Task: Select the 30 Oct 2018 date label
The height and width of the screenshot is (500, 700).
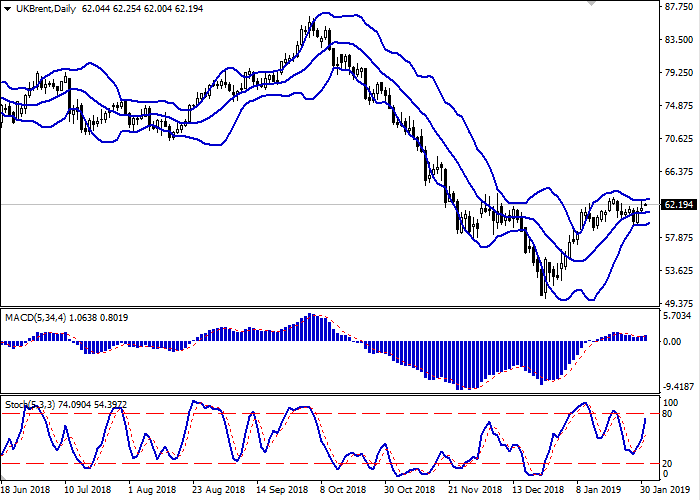Action: coord(409,490)
